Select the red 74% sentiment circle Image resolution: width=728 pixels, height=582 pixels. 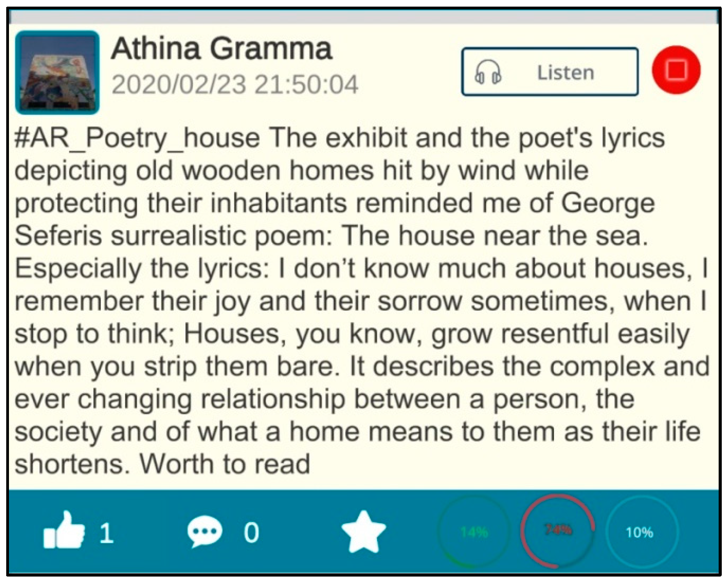click(x=558, y=530)
